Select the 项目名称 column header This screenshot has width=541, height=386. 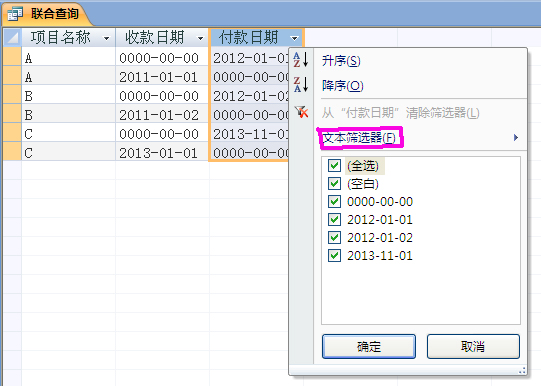point(68,37)
